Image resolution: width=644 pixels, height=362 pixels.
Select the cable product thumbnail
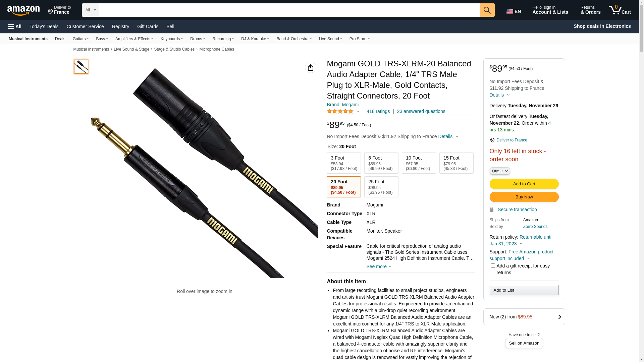(x=81, y=67)
